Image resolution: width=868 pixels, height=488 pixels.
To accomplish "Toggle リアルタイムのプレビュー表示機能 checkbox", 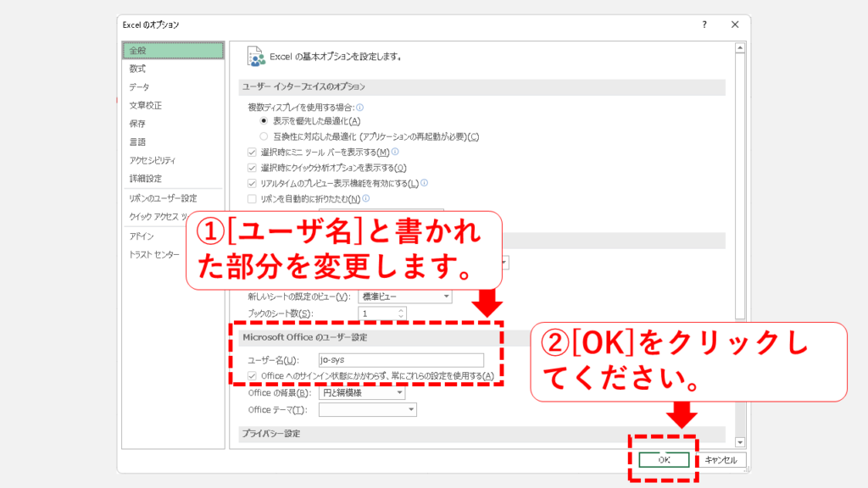I will (252, 183).
